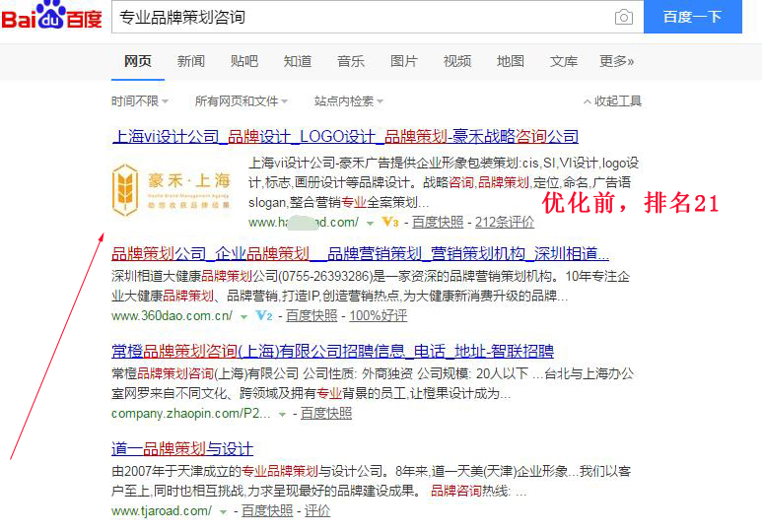The image size is (762, 532).
Task: Open 百度快照 for the 豪禾 result
Action: coord(438,222)
